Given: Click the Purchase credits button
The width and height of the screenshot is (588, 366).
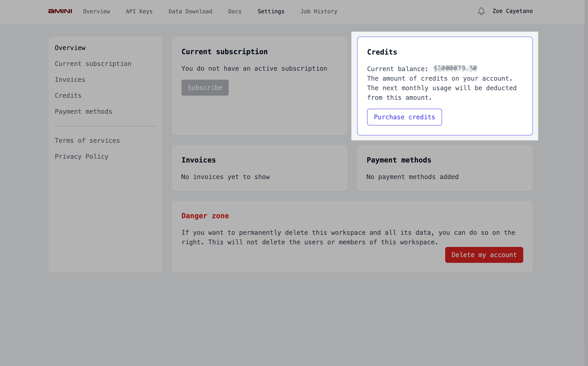Looking at the screenshot, I should point(404,117).
